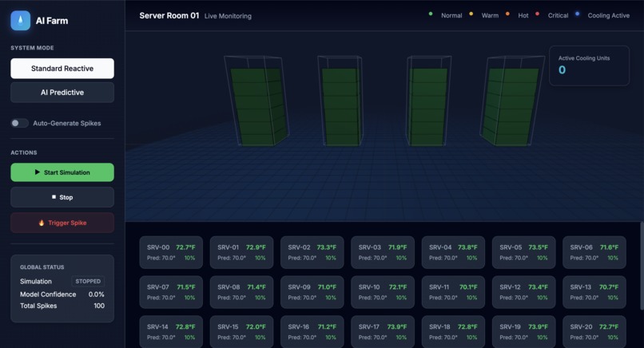Image resolution: width=644 pixels, height=348 pixels.
Task: Open the SRV-20 server card
Action: 594,331
